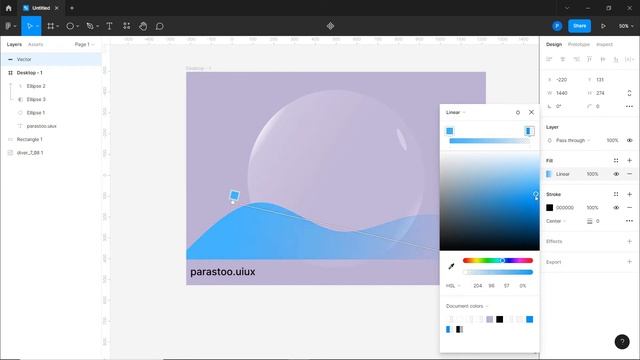Remove the 000000 stroke with minus

(x=629, y=208)
